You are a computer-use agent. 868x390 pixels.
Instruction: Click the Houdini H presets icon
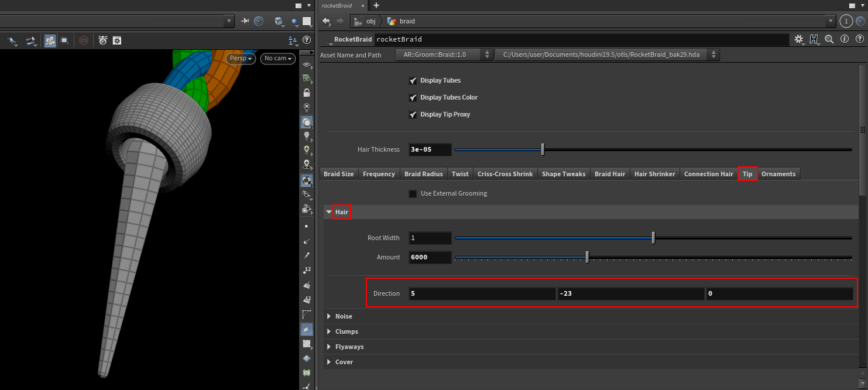coord(814,39)
